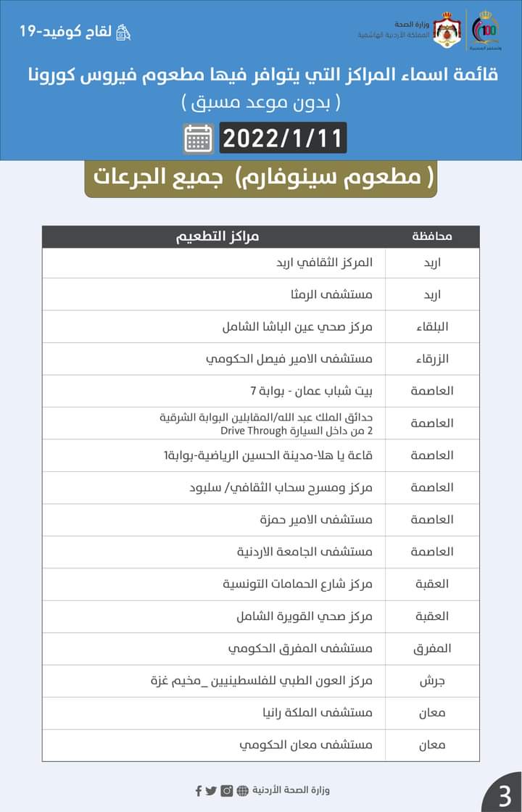Click the 2022/1/11 date box
Screen dimensions: 522x812
tap(283, 138)
